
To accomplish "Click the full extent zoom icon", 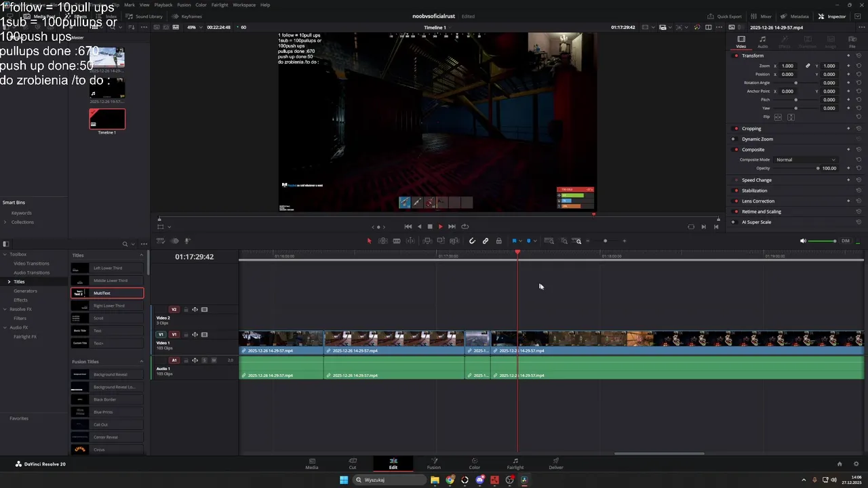I will click(x=549, y=241).
